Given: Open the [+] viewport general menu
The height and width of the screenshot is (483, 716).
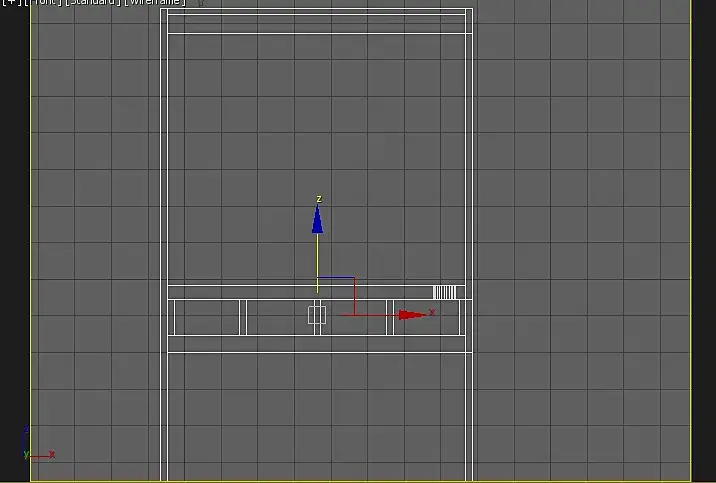Looking at the screenshot, I should click(x=11, y=2).
